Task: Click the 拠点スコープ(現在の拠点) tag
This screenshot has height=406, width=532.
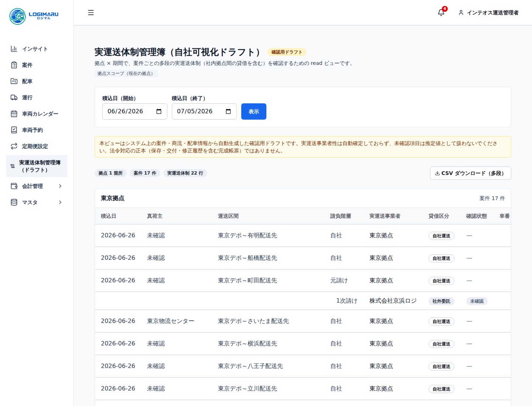Action: pyautogui.click(x=126, y=73)
